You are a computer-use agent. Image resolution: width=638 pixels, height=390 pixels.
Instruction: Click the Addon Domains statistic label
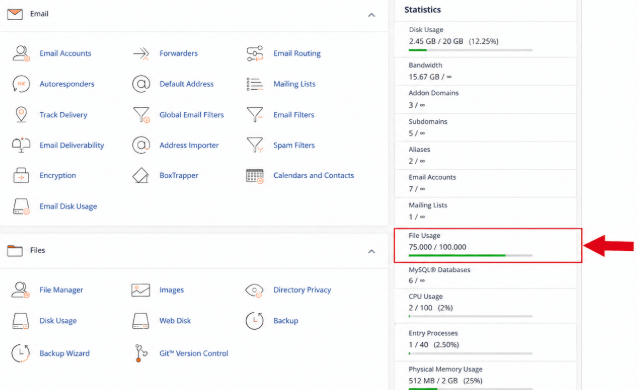[x=433, y=93]
